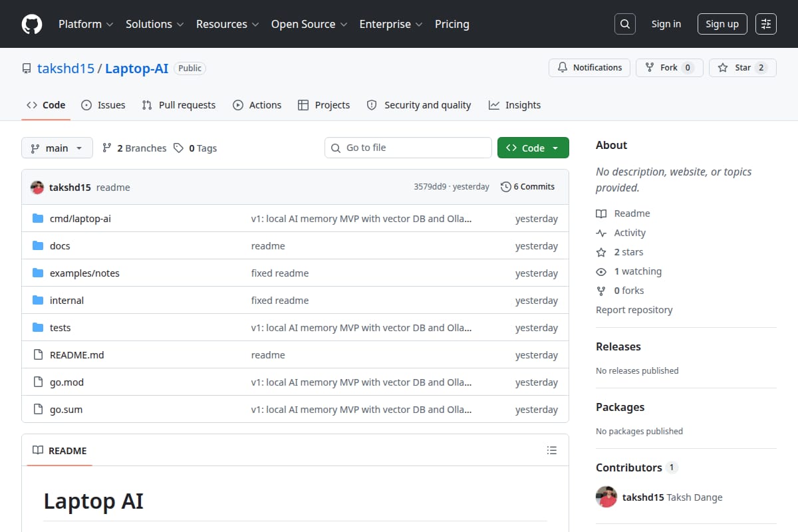Click the README.md file icon
798x532 pixels.
point(38,355)
